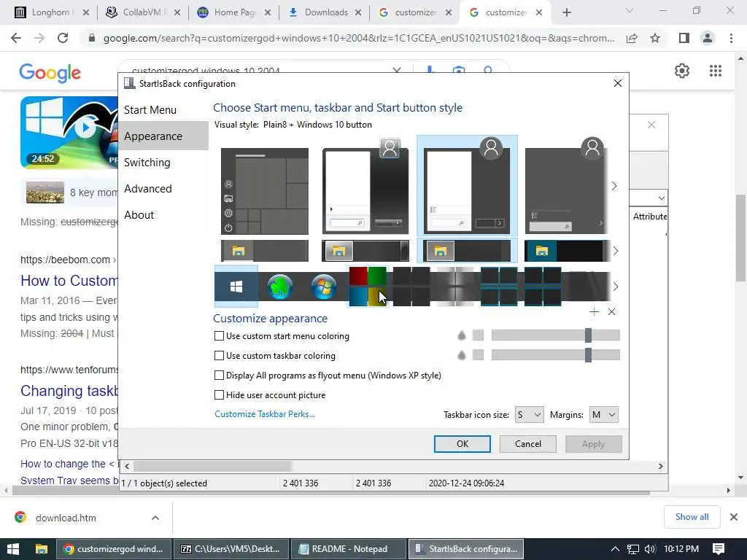Pick the dark teal taskbar style
The image size is (747, 560).
pyautogui.click(x=567, y=251)
